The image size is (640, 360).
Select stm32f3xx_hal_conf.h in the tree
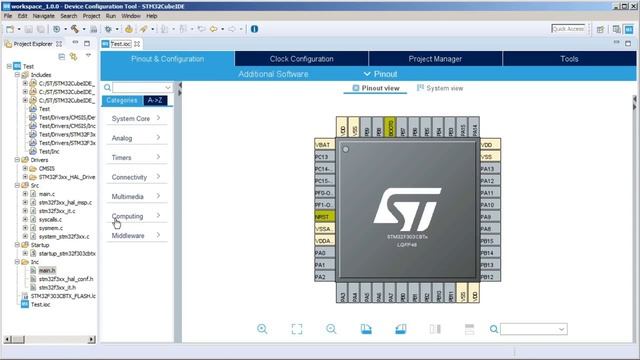tap(66, 279)
